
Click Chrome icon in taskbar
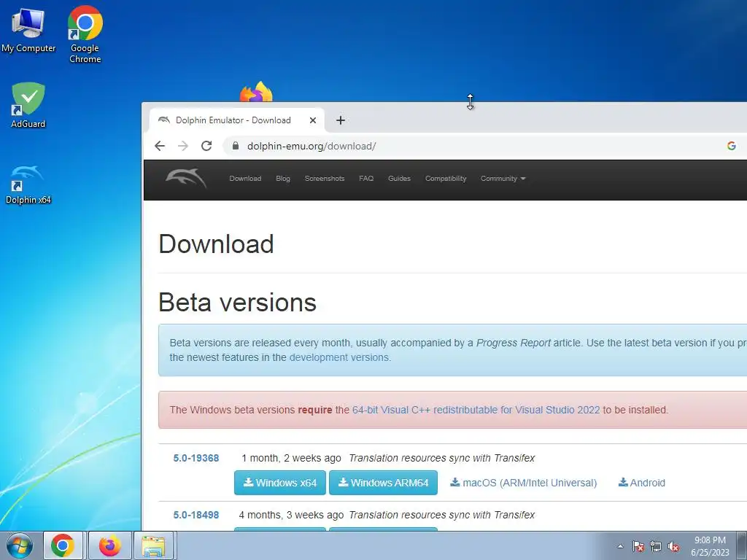pyautogui.click(x=63, y=545)
